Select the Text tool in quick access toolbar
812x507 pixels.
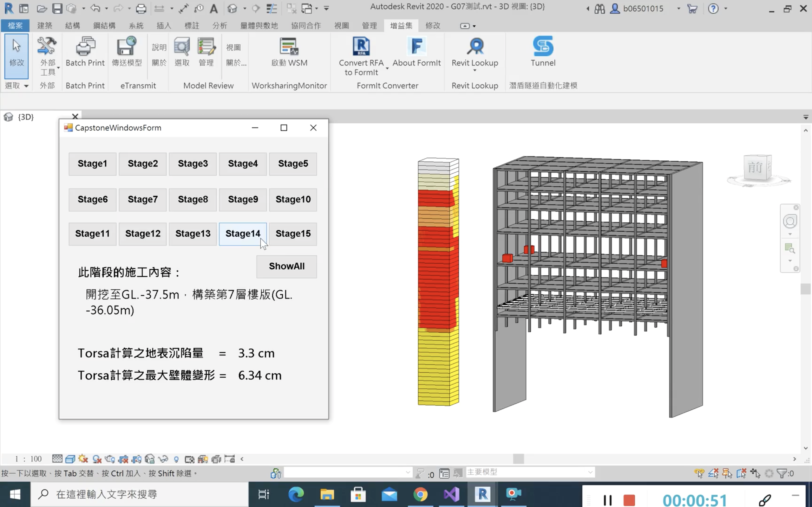(x=214, y=8)
